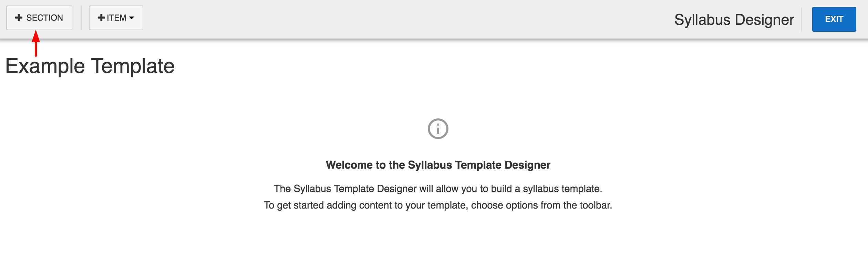Click the red arrow annotation under SECTION
This screenshot has height=254, width=868.
(36, 43)
